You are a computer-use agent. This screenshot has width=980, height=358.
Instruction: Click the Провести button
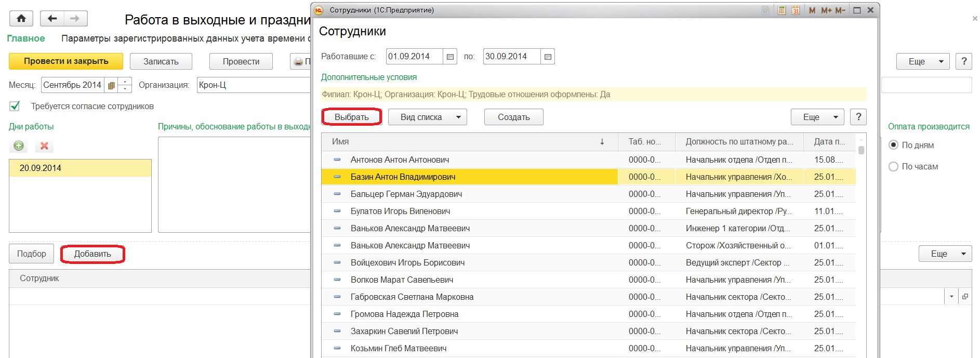[x=241, y=61]
